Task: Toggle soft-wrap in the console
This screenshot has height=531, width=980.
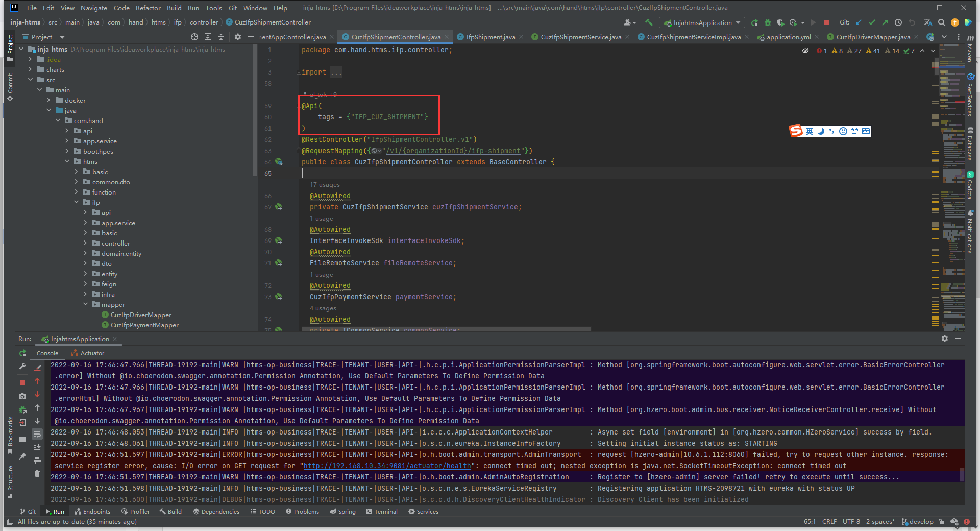Action: click(x=37, y=434)
